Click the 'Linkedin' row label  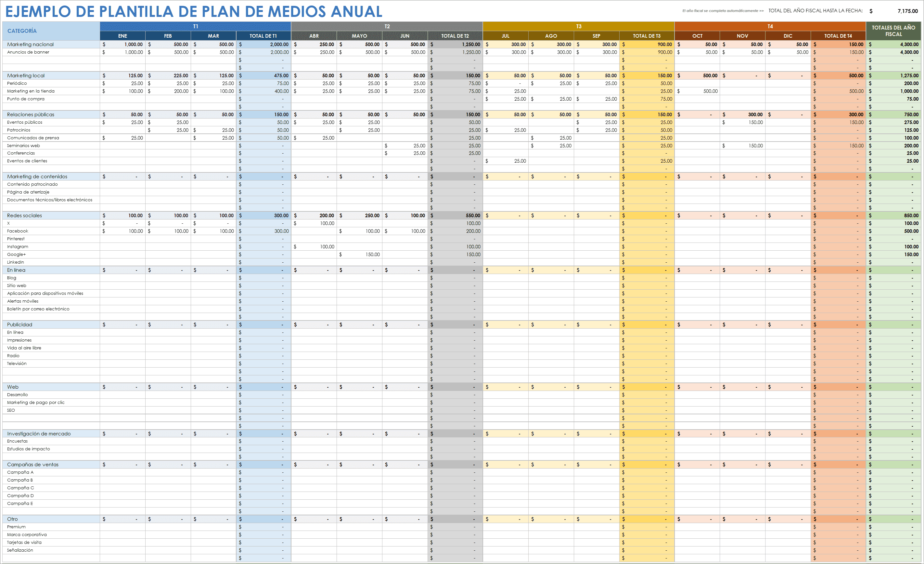tap(15, 262)
